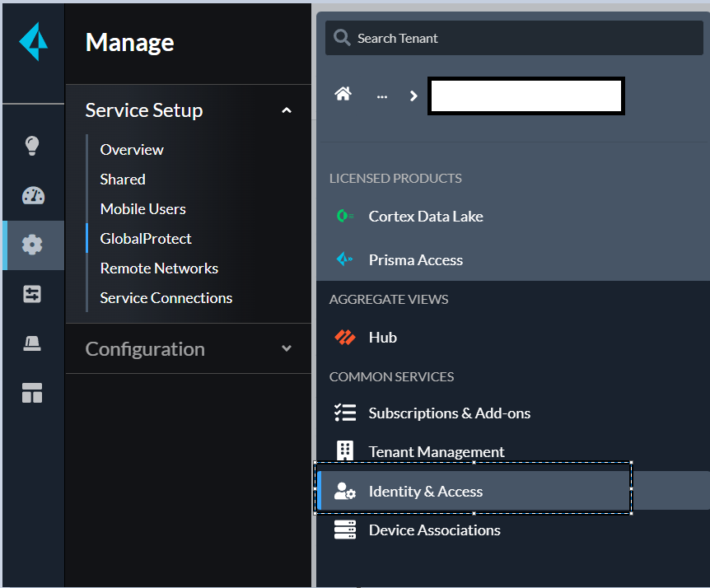Click the home icon in breadcrumb
The image size is (710, 588).
tap(343, 95)
